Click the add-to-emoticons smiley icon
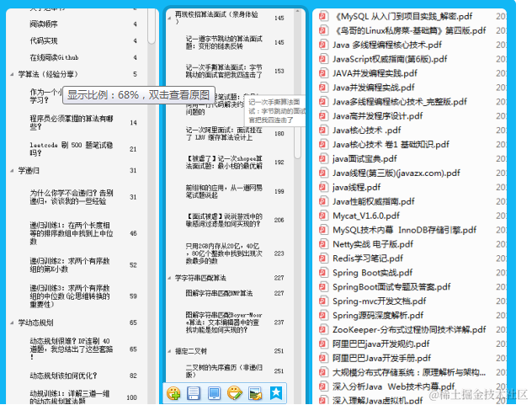This screenshot has height=405, width=532. [x=173, y=393]
